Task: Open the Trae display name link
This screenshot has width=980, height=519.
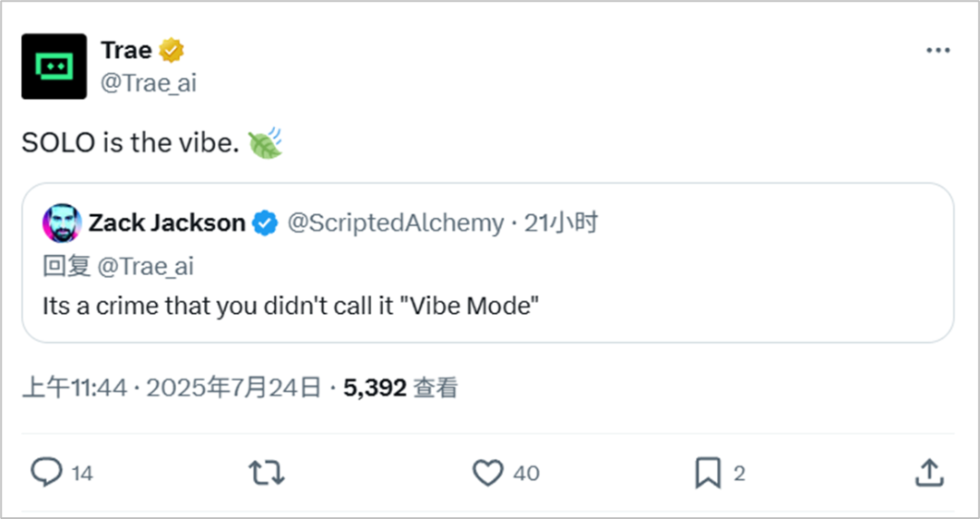Action: pos(125,51)
